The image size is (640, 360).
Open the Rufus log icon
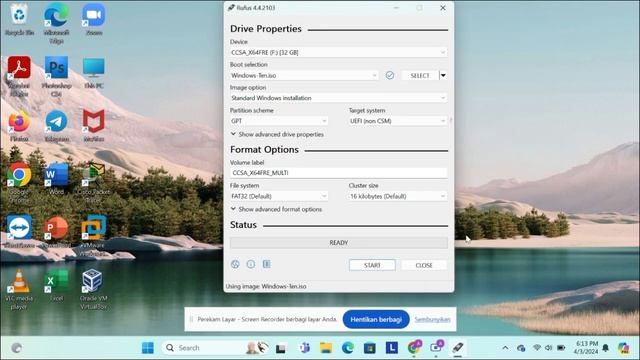[267, 264]
